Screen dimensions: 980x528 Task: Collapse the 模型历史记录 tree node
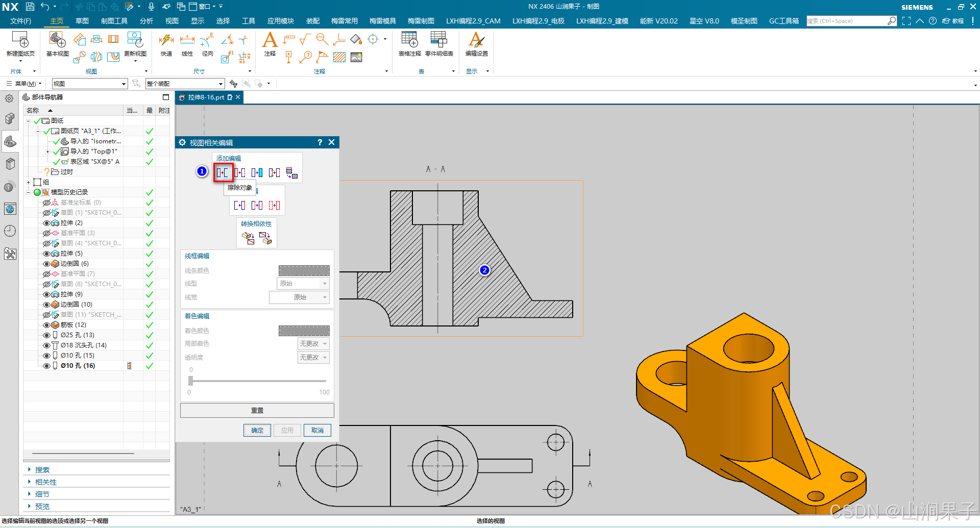[x=29, y=192]
